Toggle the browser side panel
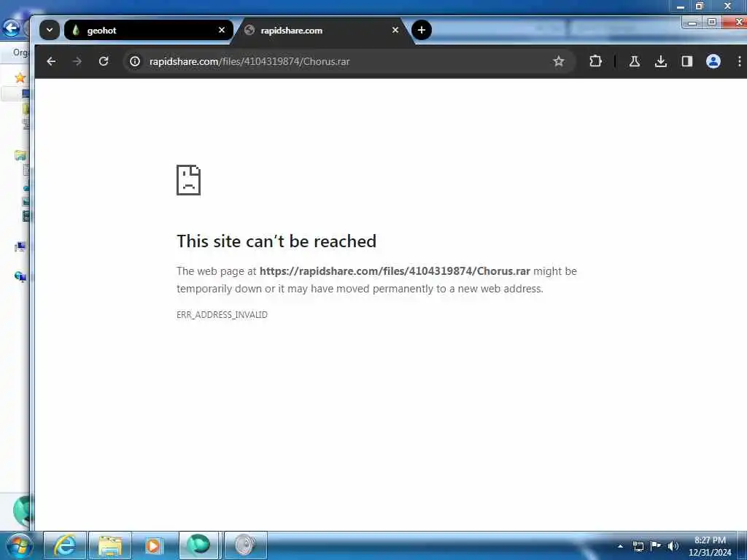Viewport: 747px width, 560px height. 686,61
